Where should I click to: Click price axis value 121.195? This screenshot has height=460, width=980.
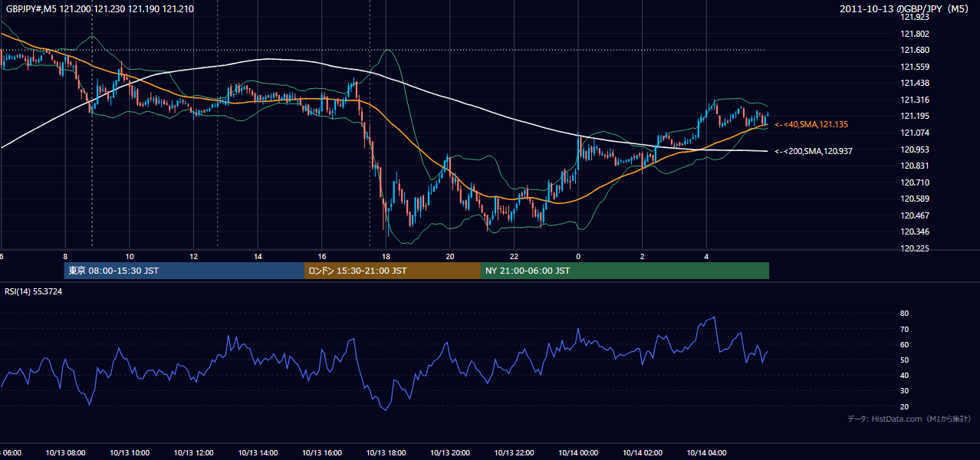(x=915, y=117)
